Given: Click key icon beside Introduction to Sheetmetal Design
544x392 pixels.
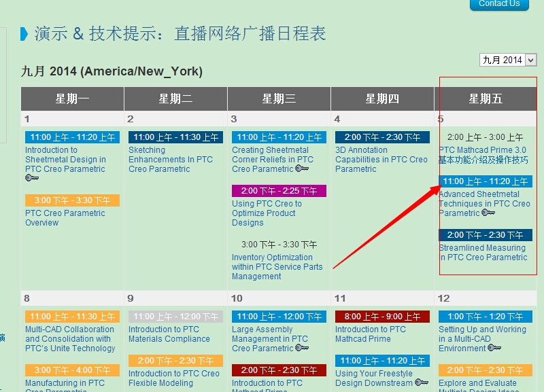Looking at the screenshot, I should click(32, 178).
